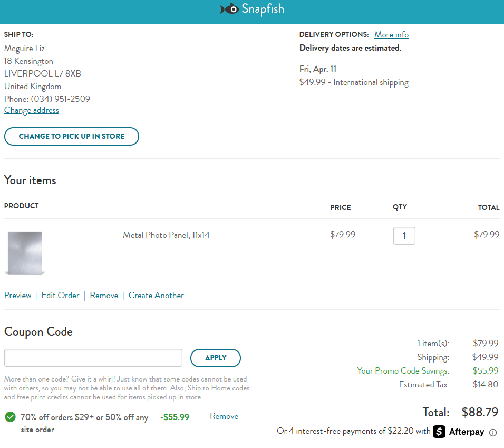Image resolution: width=504 pixels, height=448 pixels.
Task: Click the Metal Photo Panel thumbnail
Action: [25, 253]
